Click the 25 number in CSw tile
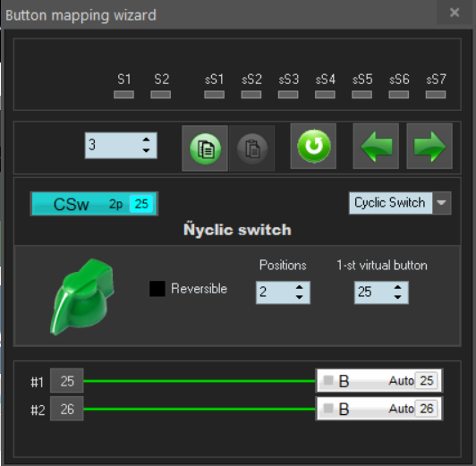The height and width of the screenshot is (466, 476). 141,204
